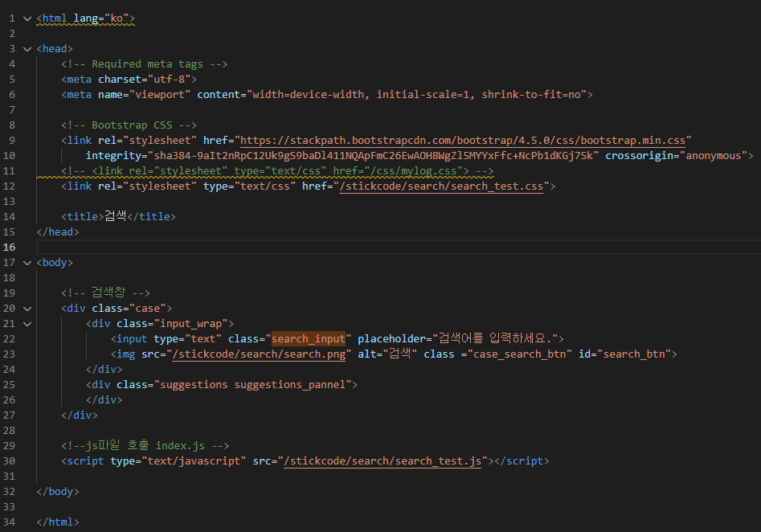Click the closing head tag
This screenshot has width=761, height=532.
58,232
